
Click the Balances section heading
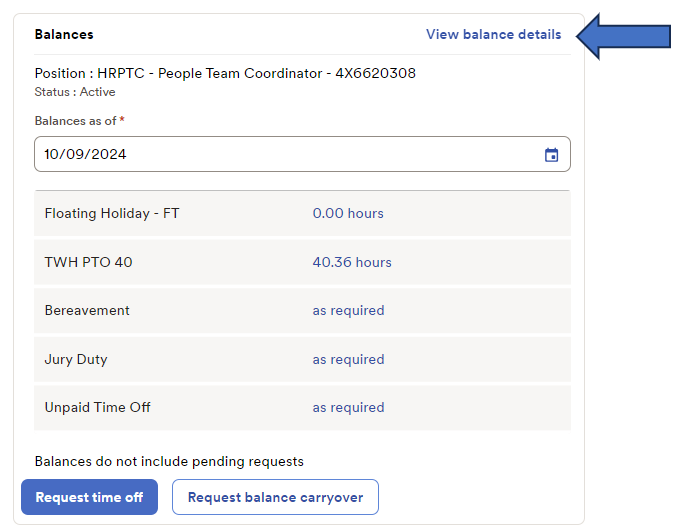64,34
